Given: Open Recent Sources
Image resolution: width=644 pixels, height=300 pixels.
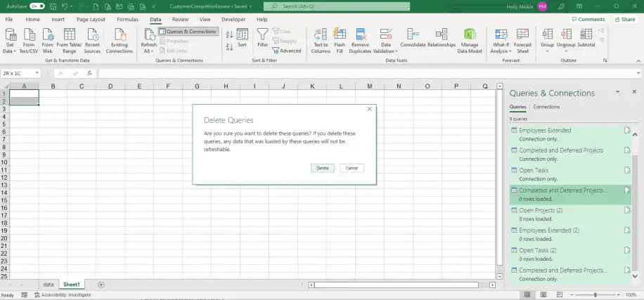Looking at the screenshot, I should [x=92, y=41].
